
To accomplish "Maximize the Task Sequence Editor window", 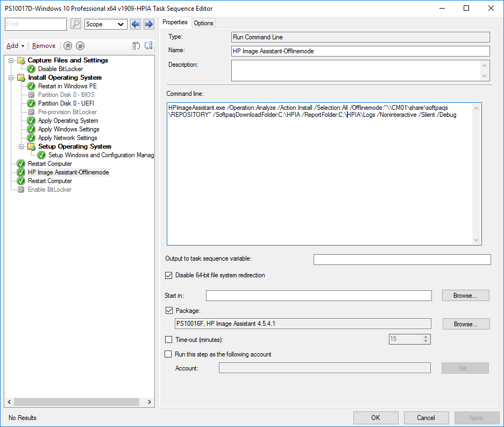I will pyautogui.click(x=466, y=9).
